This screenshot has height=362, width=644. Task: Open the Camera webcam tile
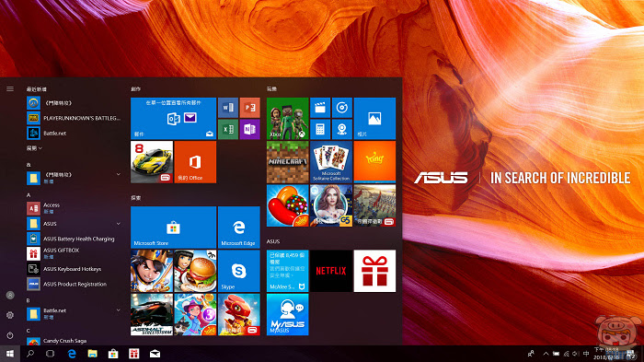point(341,129)
